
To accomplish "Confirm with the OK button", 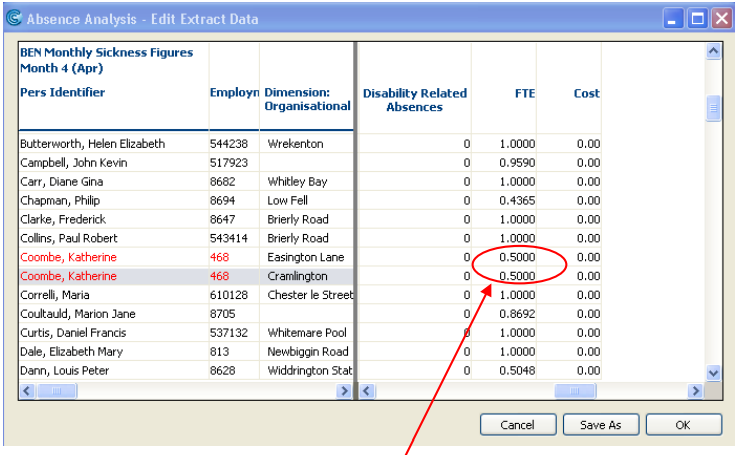I will (683, 425).
